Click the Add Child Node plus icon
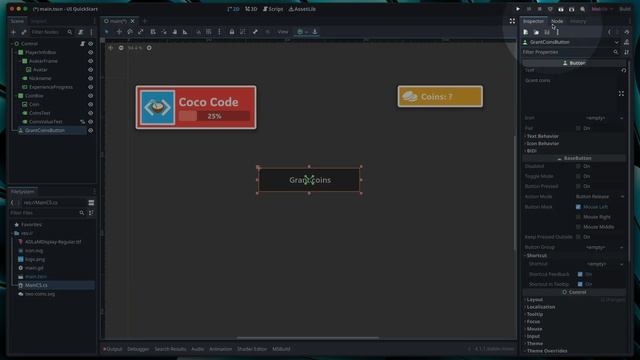Viewport: 640px width, 360px height. pos(13,32)
